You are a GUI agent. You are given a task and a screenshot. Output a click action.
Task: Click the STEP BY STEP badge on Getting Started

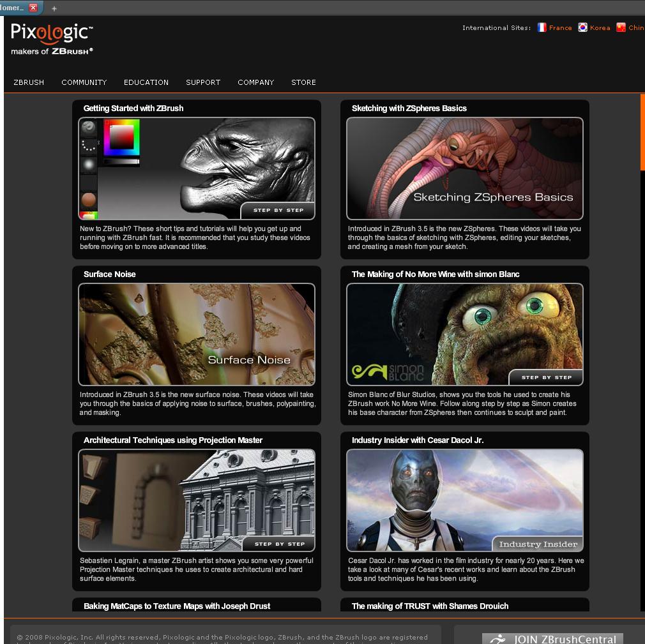click(278, 210)
